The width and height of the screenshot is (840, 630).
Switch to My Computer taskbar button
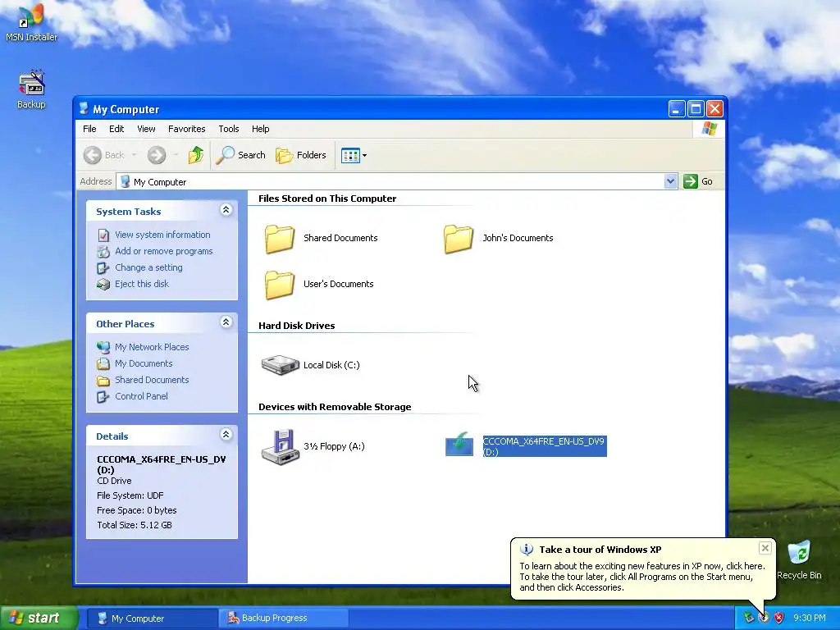point(152,619)
